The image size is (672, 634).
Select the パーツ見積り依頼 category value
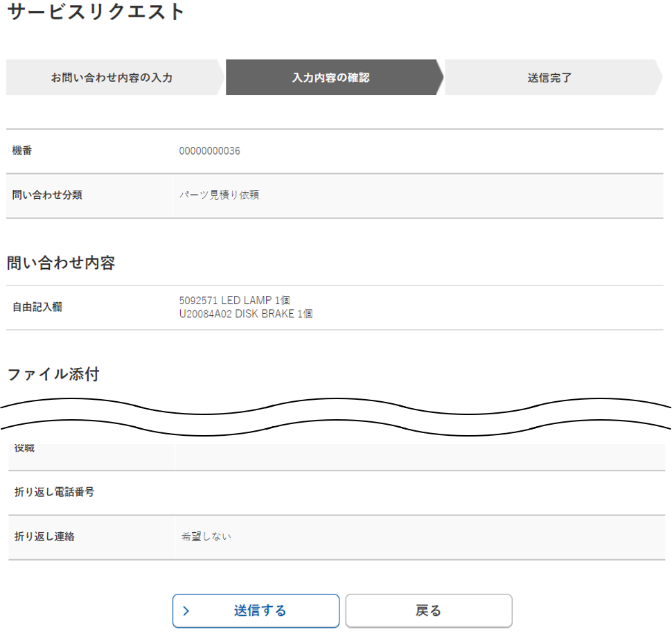click(x=219, y=195)
